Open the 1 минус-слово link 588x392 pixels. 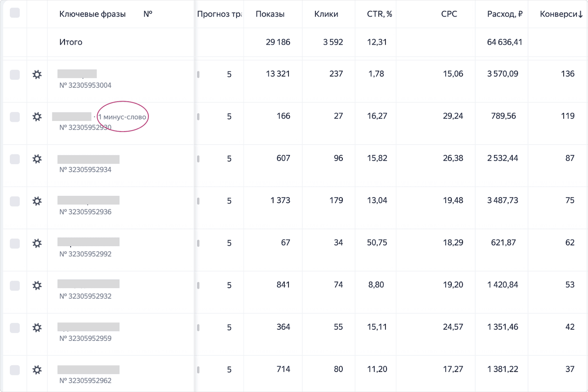point(122,117)
